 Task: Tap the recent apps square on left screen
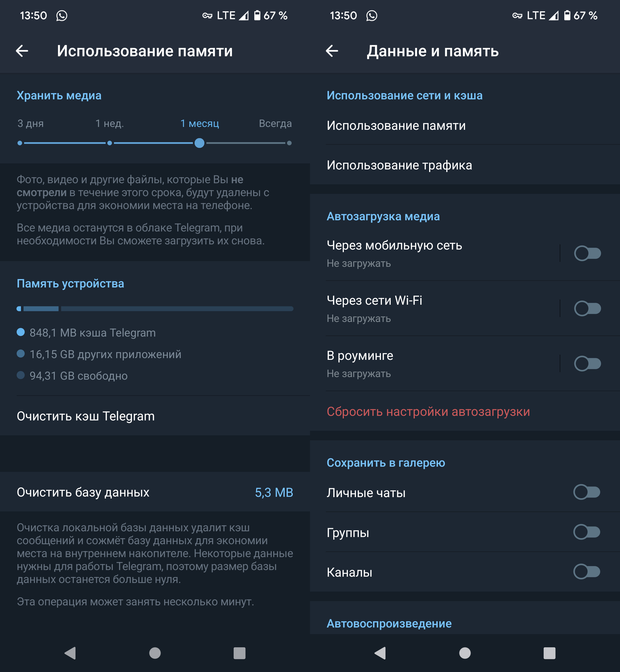pos(240,653)
